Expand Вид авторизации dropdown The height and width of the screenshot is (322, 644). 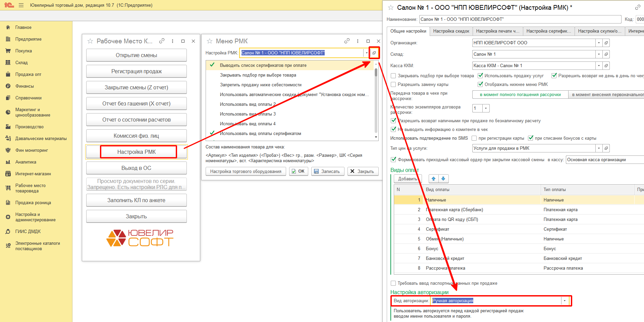565,301
